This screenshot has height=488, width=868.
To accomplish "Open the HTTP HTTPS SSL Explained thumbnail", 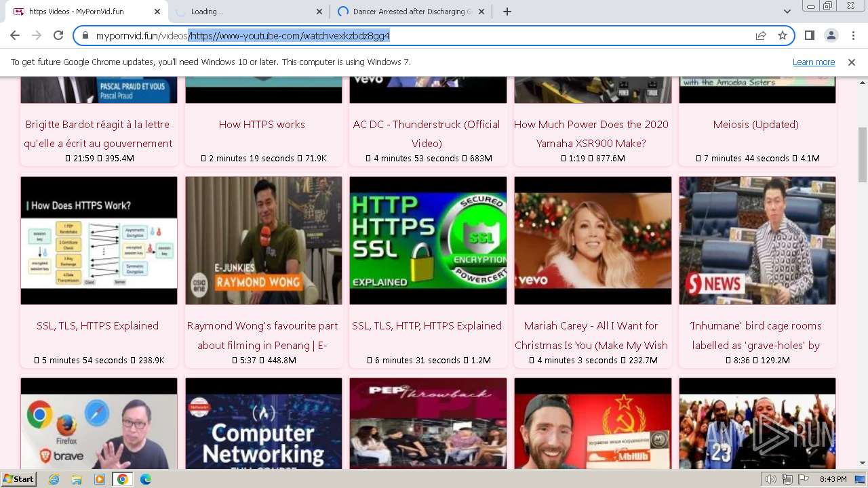I will point(428,241).
